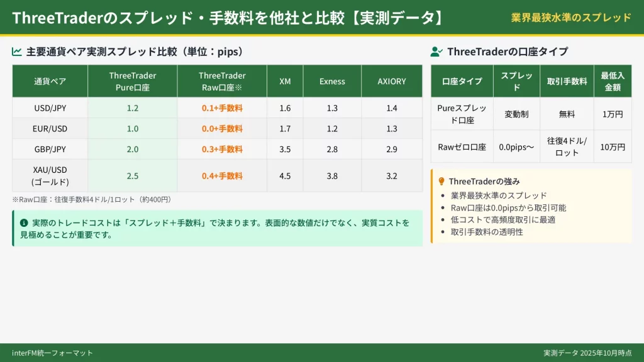Screen dimensions: 644x362
Task: Click the XAU/USD (ゴールド) row label
Action: click(50, 175)
